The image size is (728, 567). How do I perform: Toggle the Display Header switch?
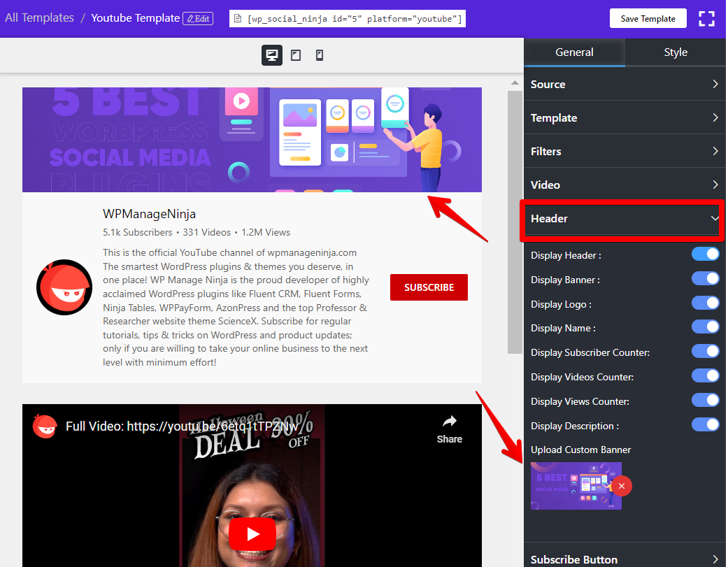click(x=705, y=254)
